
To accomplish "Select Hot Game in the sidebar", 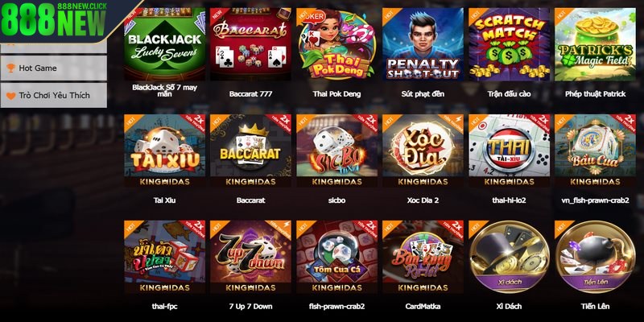I will tap(54, 68).
